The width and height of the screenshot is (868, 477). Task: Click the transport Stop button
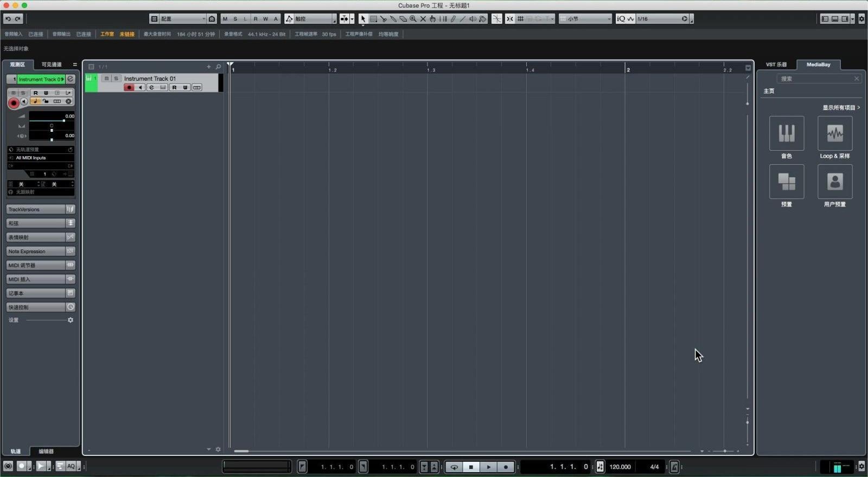click(x=471, y=467)
